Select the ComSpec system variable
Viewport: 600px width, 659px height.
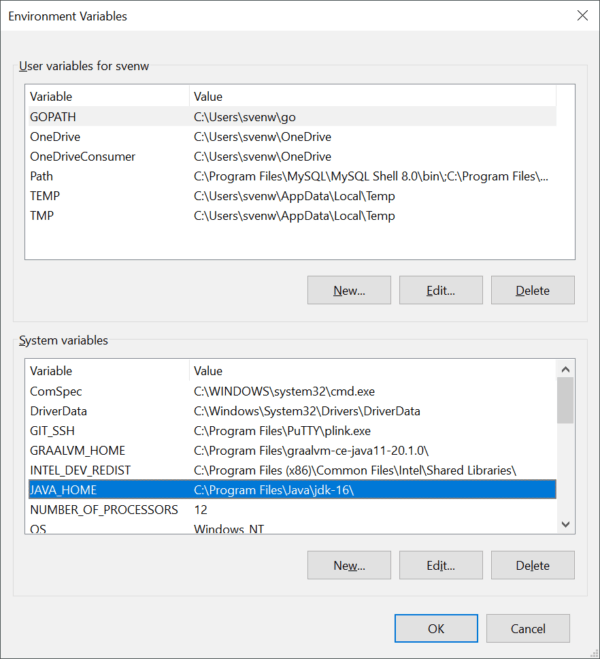292,391
